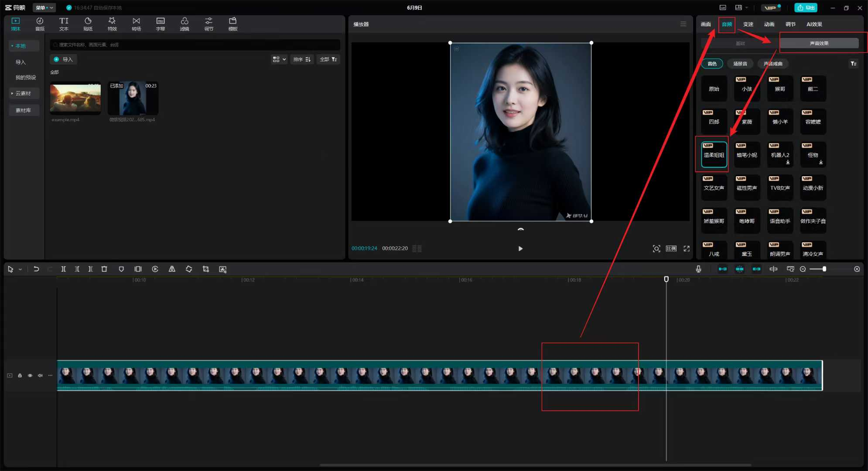Switch to the 变速 speed tab
Screen dimensions: 868x471
(x=748, y=24)
